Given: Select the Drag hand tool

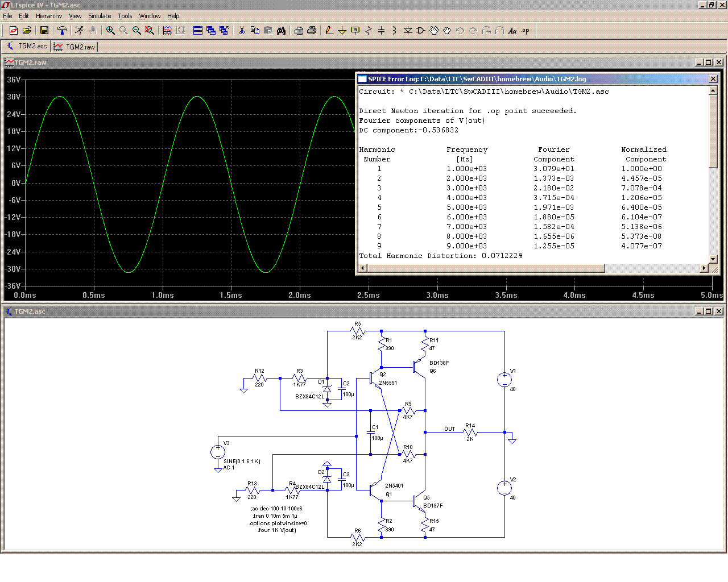Looking at the screenshot, I should pos(447,31).
